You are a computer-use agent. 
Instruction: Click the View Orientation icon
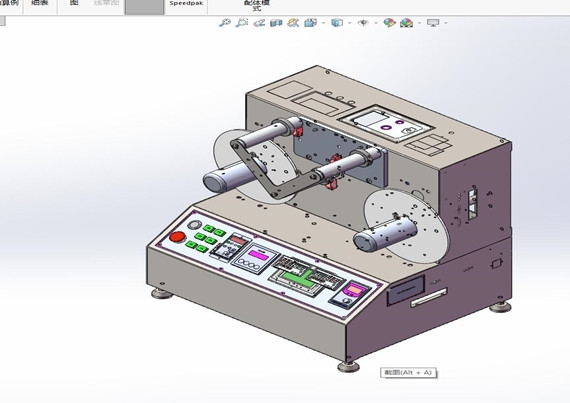pyautogui.click(x=310, y=23)
